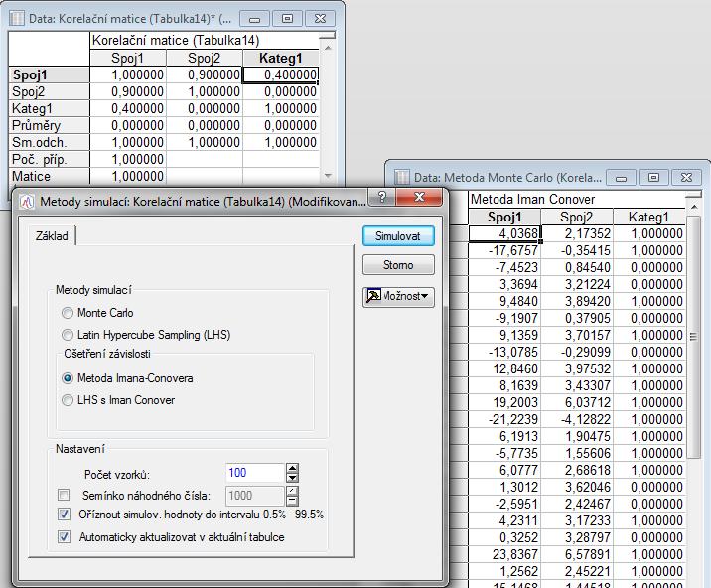Screen dimensions: 711x588
Task: Enable Semínko náhodného čísla checkbox
Action: 64,495
